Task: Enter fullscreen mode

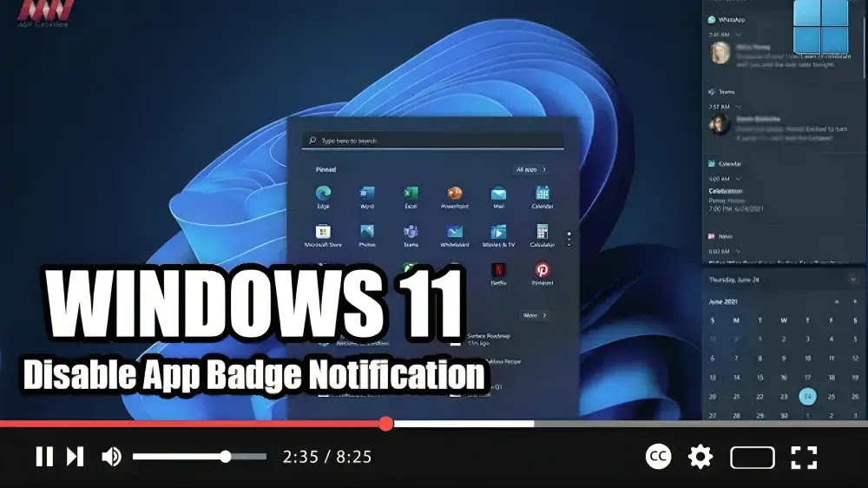Action: [x=804, y=457]
